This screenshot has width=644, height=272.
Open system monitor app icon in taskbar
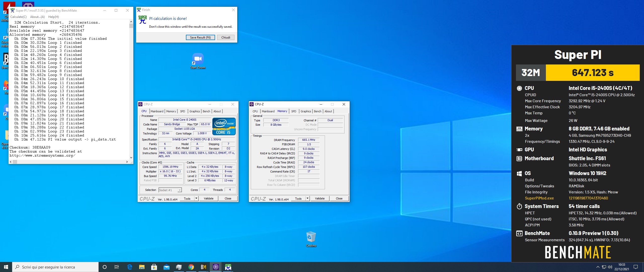[179, 267]
